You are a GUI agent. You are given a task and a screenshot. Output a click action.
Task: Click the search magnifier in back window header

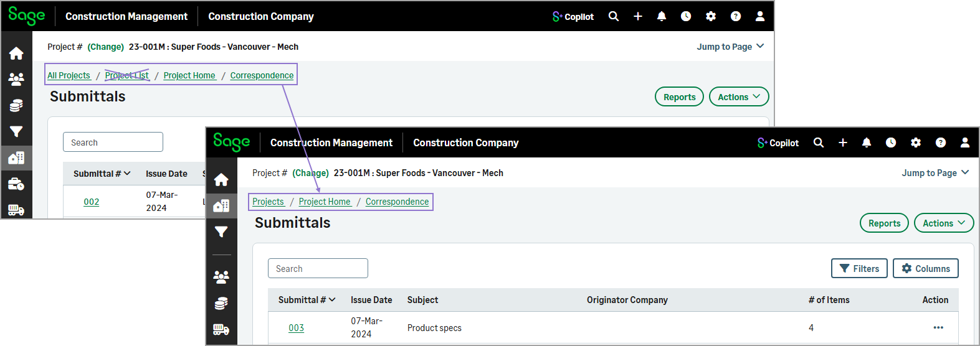point(614,16)
